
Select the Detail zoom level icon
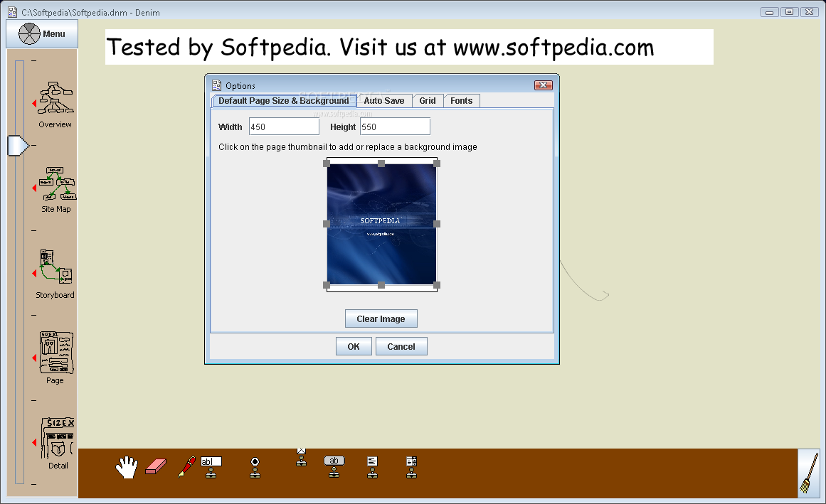[58, 438]
